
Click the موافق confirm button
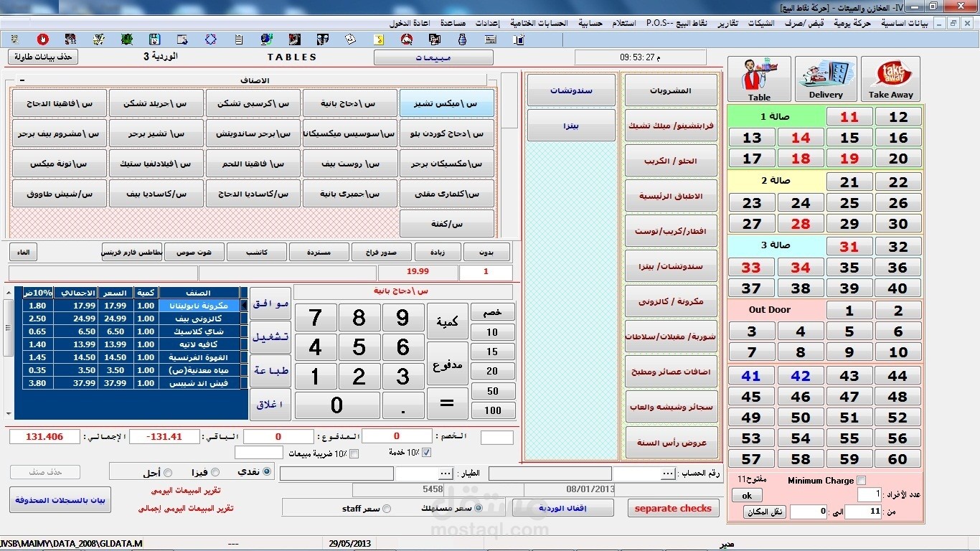coord(270,303)
